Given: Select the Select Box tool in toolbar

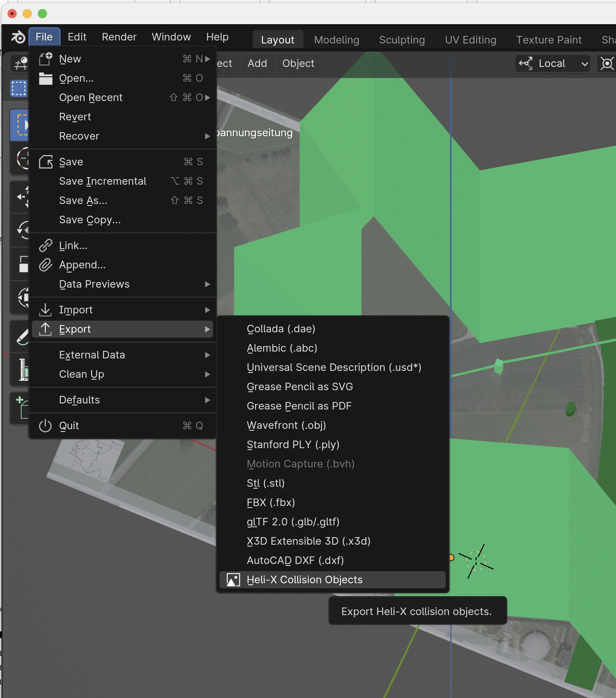Looking at the screenshot, I should [20, 125].
